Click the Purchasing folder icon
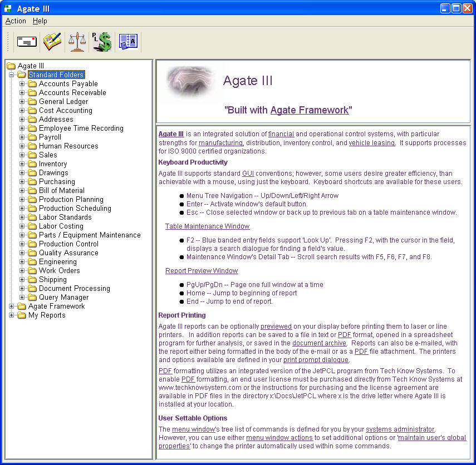This screenshot has height=465, width=476. [x=32, y=182]
